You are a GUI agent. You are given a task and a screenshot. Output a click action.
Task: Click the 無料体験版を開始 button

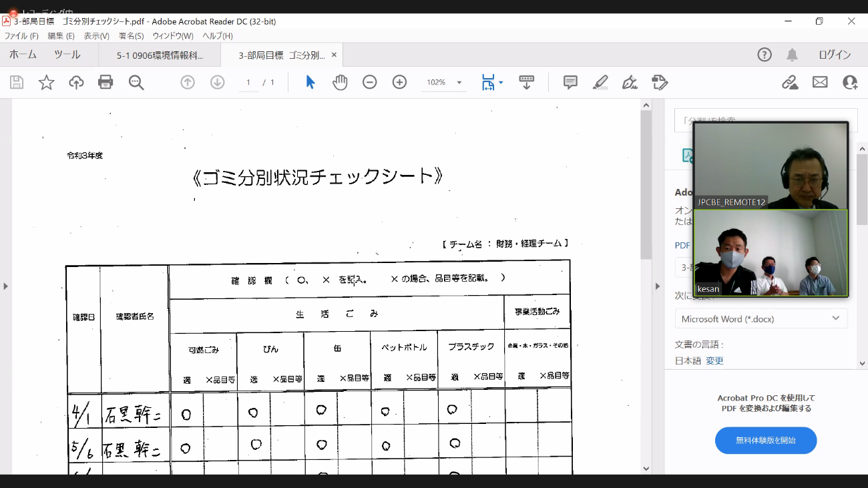pyautogui.click(x=765, y=441)
